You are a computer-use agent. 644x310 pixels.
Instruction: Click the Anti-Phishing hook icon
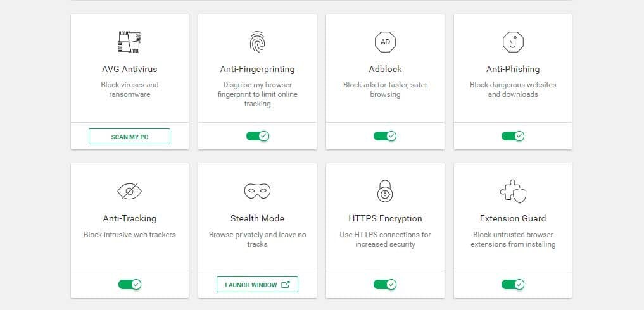[x=513, y=42]
